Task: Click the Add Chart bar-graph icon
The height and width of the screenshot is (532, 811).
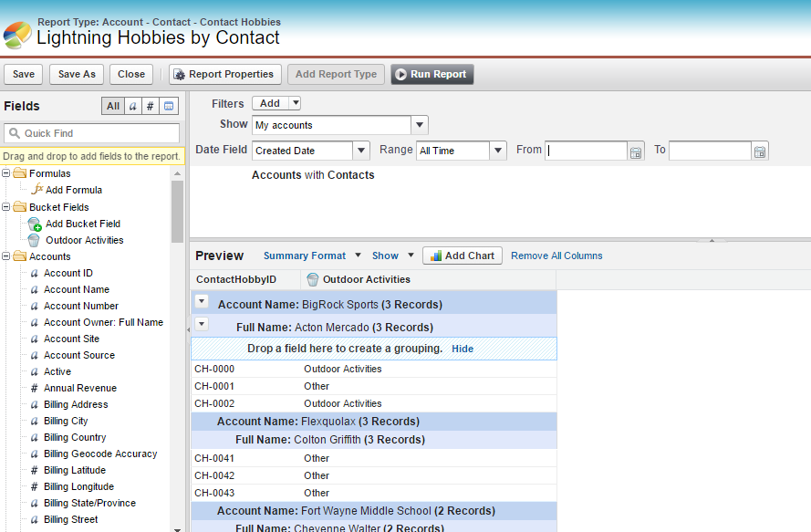Action: click(x=436, y=256)
